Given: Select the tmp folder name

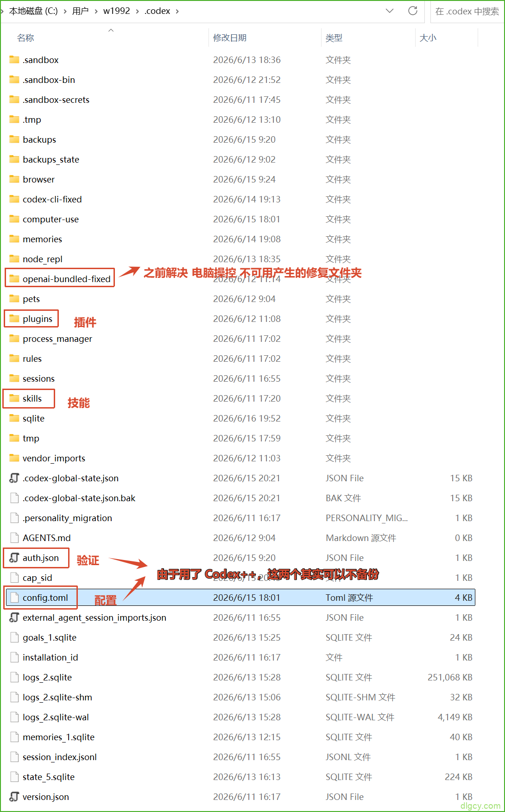Looking at the screenshot, I should (x=31, y=438).
